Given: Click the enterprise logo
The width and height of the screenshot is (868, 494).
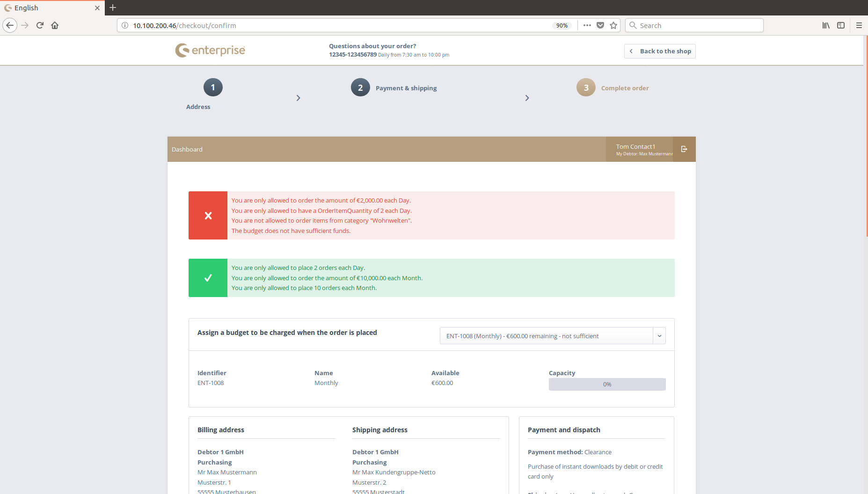Looking at the screenshot, I should [x=210, y=50].
